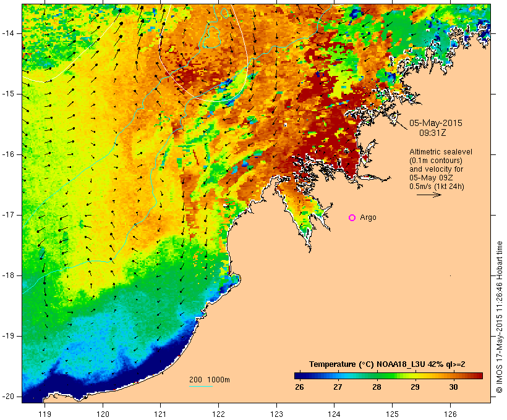Click the 29 colorbar tick label
Viewport: 507px width, 420px height.
coord(415,387)
